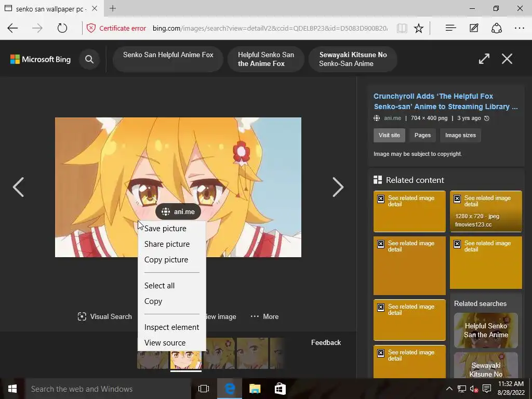Click the Bing search magnifier icon
This screenshot has height=399, width=532.
(89, 59)
